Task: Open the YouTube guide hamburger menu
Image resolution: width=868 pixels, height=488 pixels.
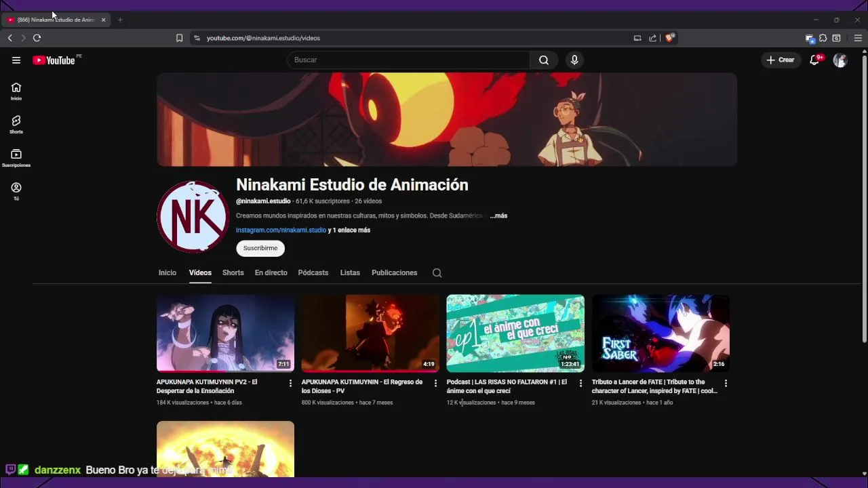Action: 16,60
